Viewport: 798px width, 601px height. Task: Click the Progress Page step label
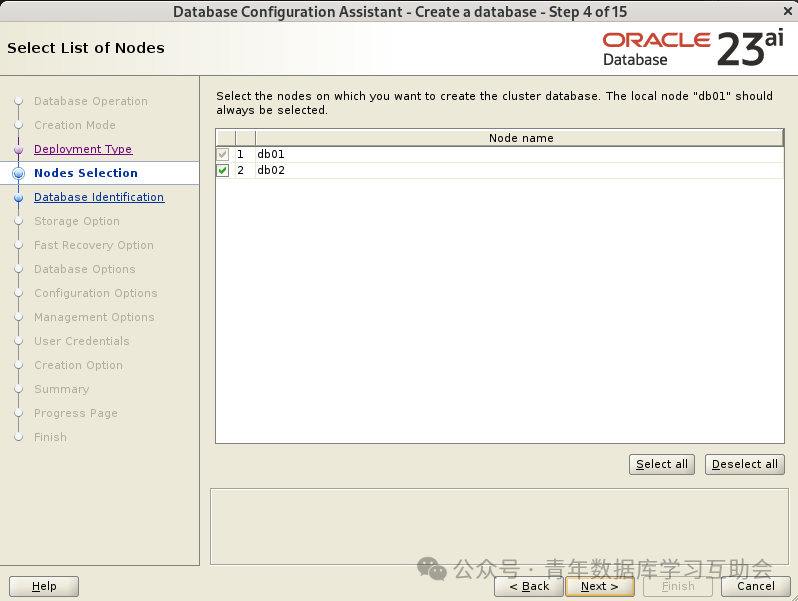[76, 413]
